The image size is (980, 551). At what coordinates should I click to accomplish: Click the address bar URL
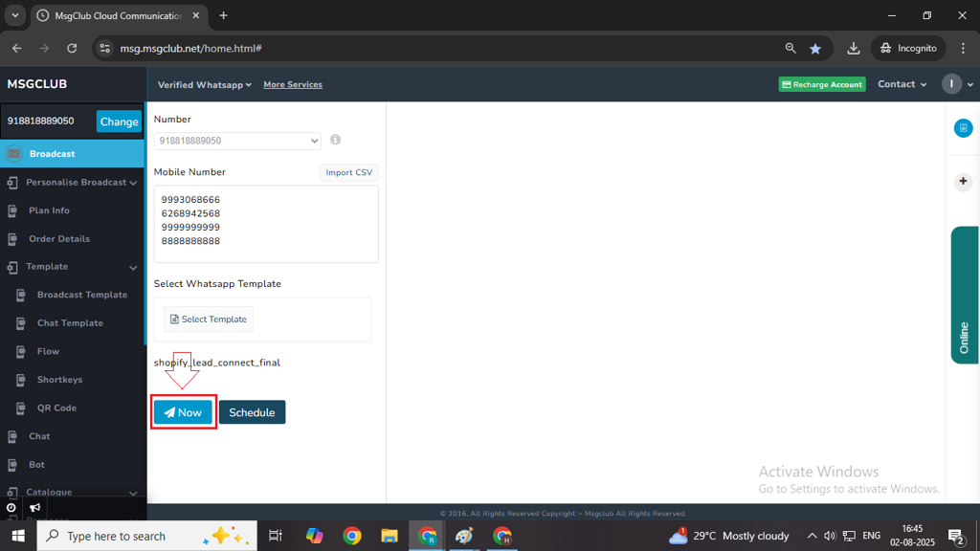pyautogui.click(x=190, y=48)
